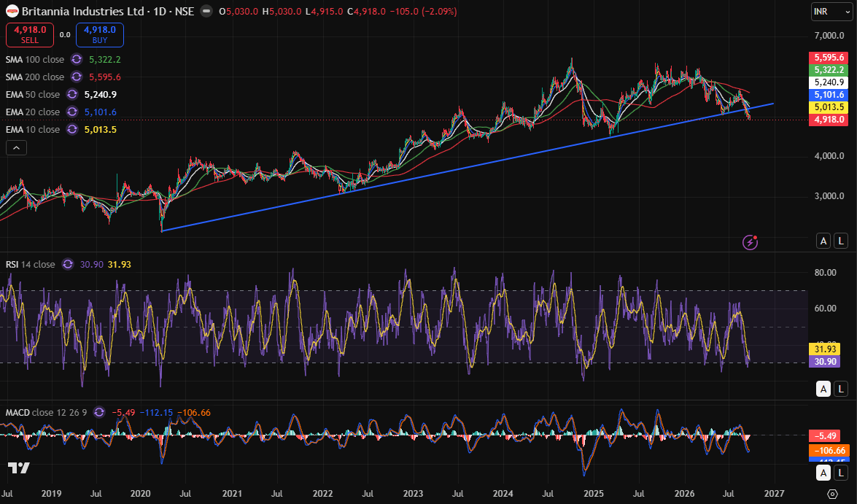Toggle log scale on MACD pane

841,473
